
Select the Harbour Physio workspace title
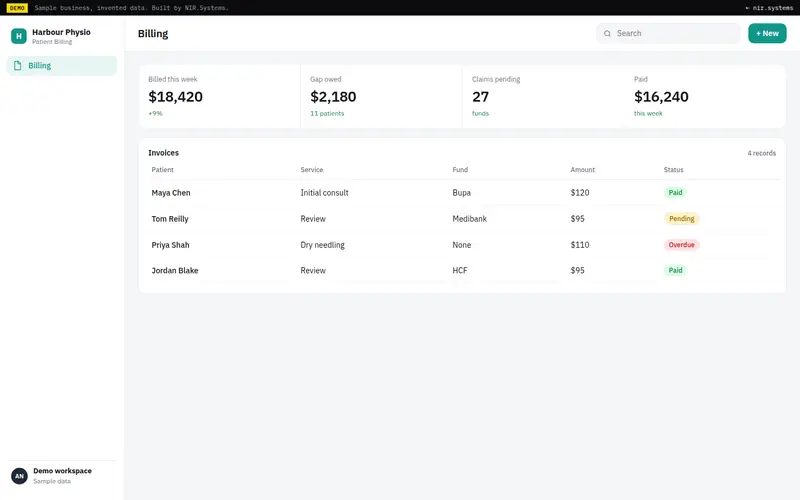point(61,32)
